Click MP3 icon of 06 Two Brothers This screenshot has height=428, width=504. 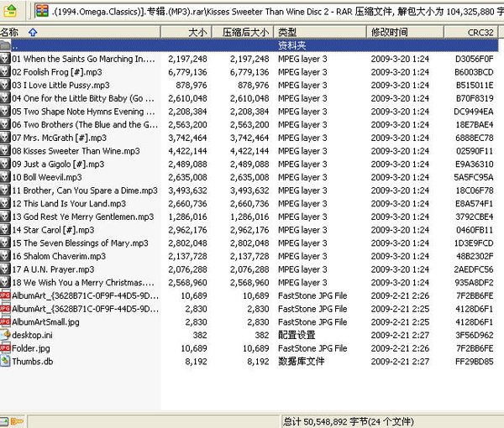(x=5, y=124)
